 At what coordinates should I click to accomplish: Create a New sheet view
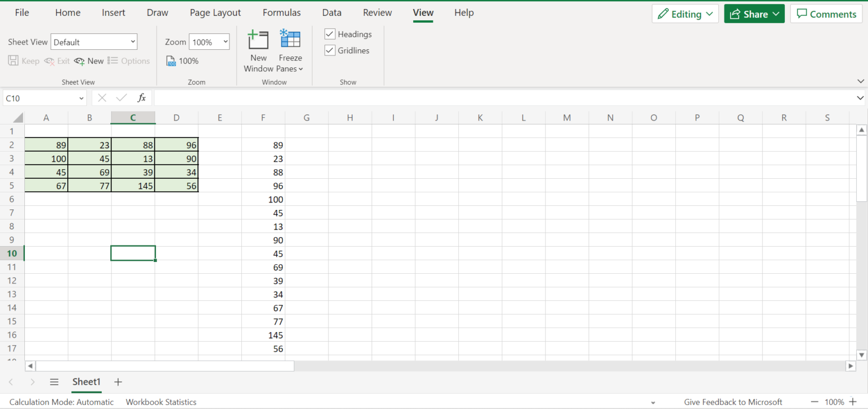click(89, 61)
